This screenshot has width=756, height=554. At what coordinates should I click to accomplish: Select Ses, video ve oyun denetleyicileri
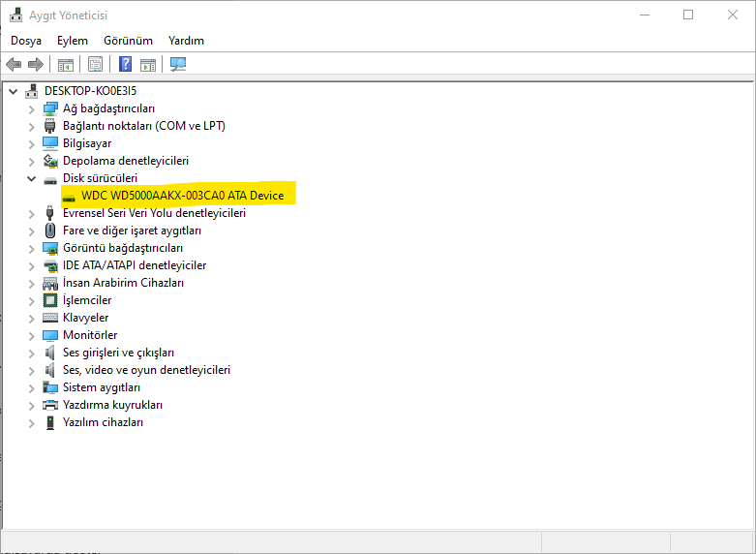[146, 370]
